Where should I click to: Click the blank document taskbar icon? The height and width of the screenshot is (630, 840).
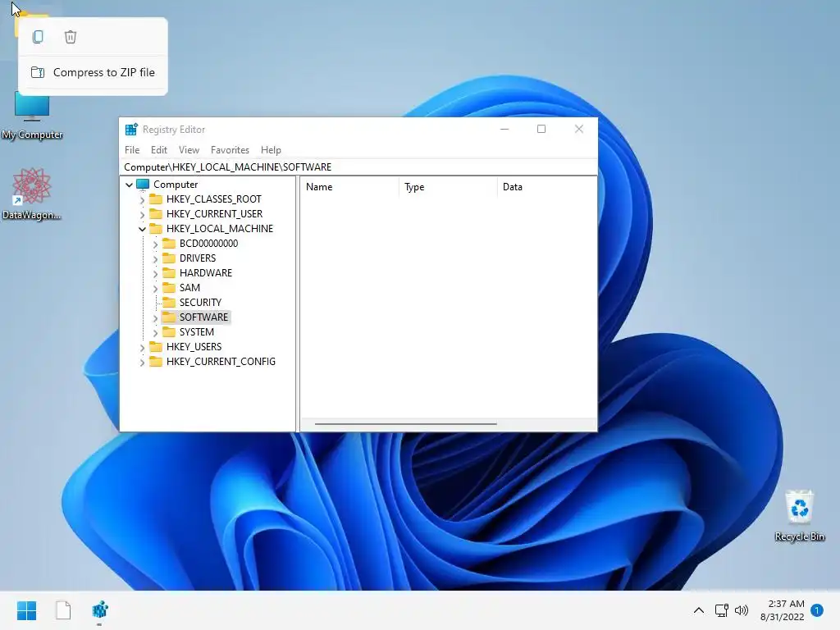(x=63, y=610)
